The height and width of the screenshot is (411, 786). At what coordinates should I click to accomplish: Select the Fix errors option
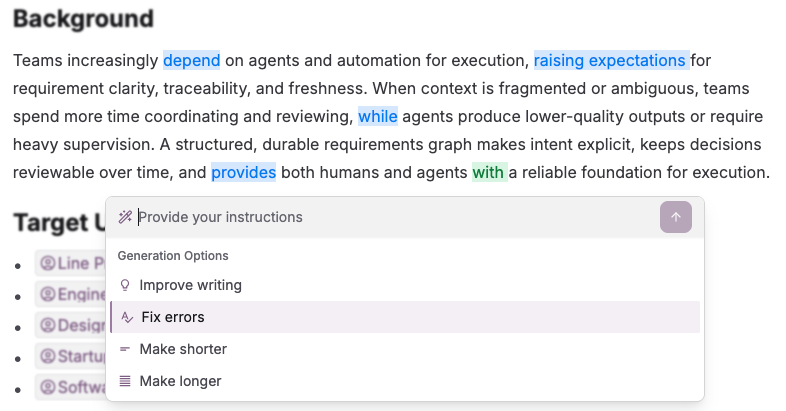173,317
